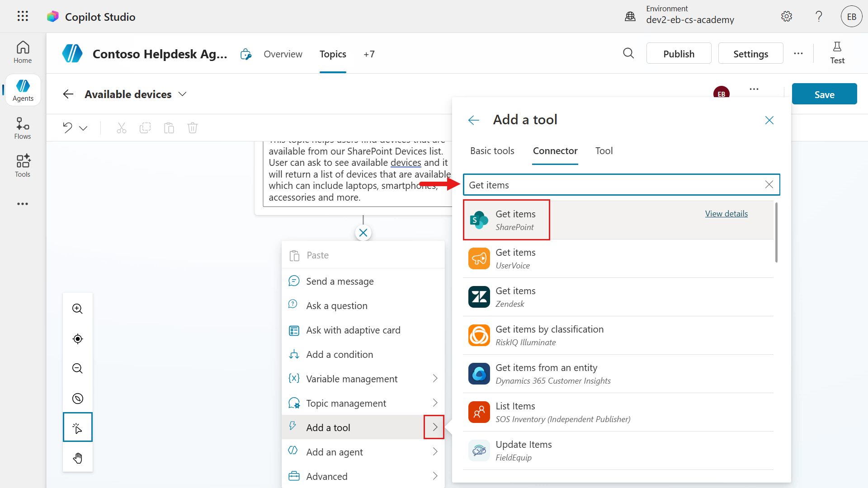Click the zoom out canvas icon
The width and height of the screenshot is (868, 488).
point(78,368)
